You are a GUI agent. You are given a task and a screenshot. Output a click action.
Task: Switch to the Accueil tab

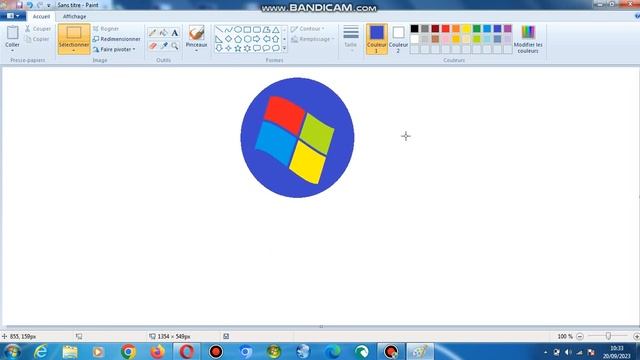point(41,16)
